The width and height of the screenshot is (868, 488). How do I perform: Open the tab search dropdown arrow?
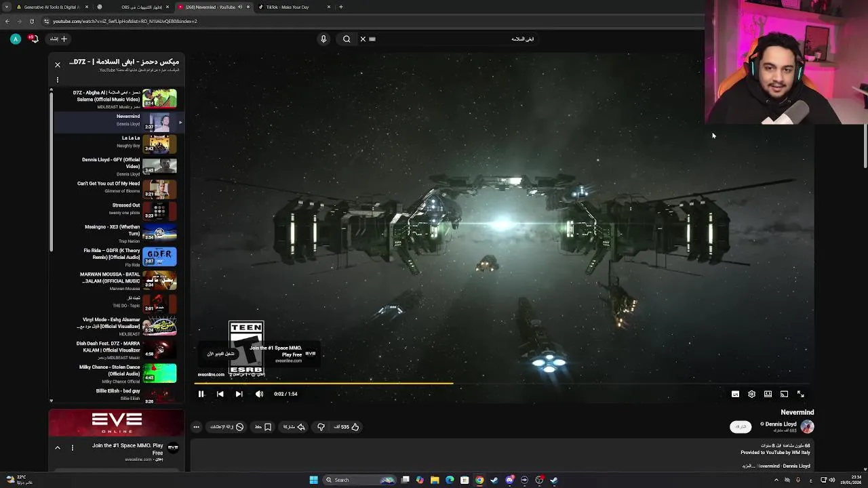pos(6,7)
